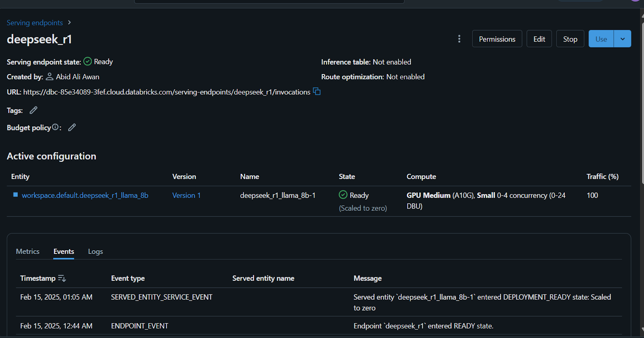This screenshot has height=338, width=644.
Task: Go back to Serving endpoints breadcrumb
Action: pyautogui.click(x=35, y=23)
